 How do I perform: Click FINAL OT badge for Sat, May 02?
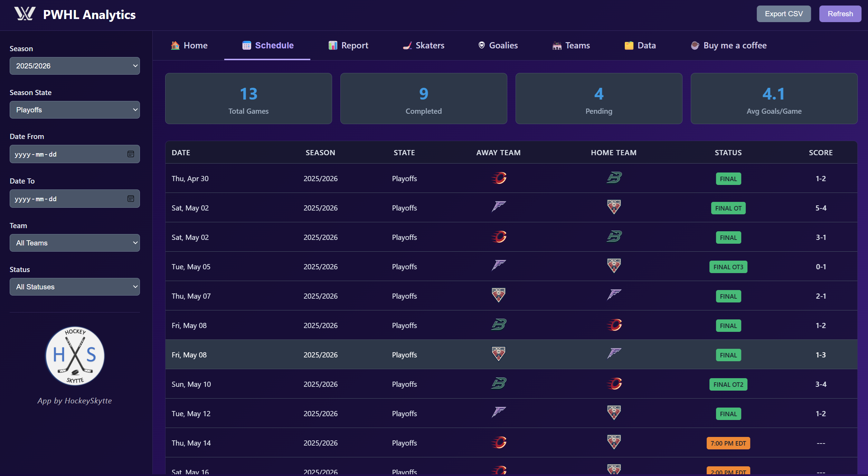[728, 208]
